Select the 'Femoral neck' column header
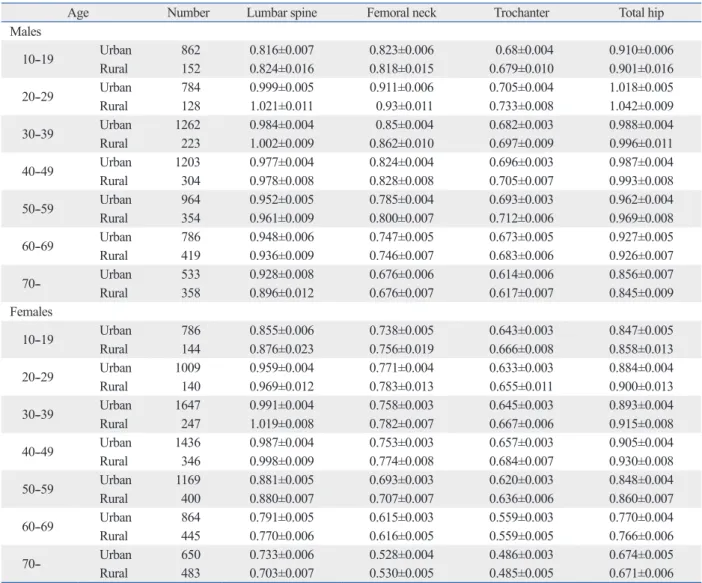702x583 pixels. 401,13
